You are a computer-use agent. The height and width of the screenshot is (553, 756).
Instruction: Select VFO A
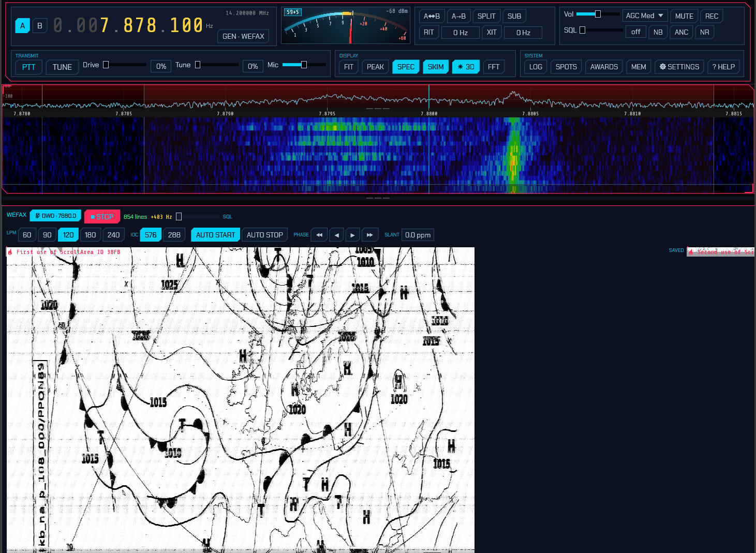pos(22,26)
